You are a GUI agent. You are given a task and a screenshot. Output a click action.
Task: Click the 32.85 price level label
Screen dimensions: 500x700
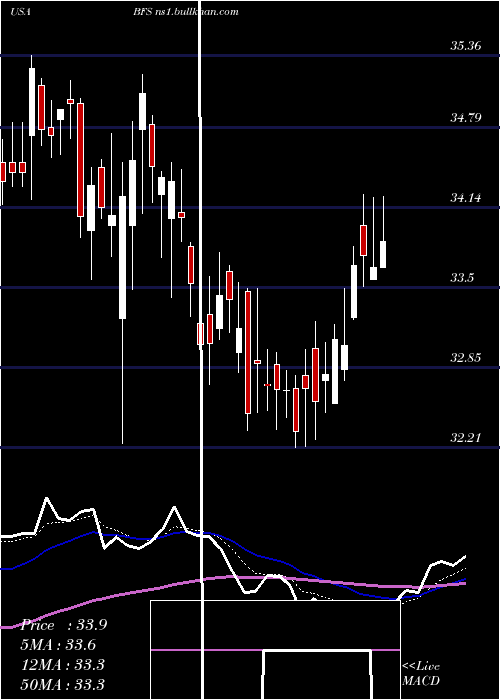click(466, 358)
